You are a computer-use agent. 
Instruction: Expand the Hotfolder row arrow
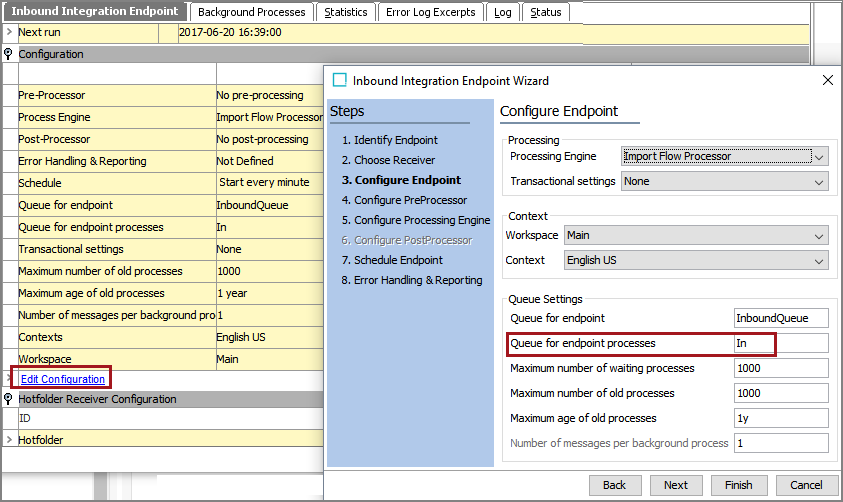[9, 440]
